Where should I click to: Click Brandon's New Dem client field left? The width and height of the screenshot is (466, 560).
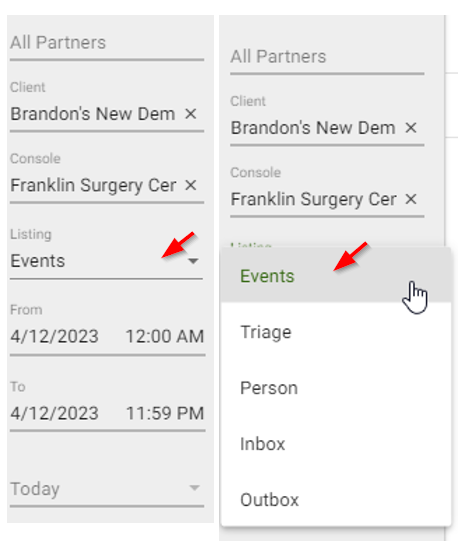(x=93, y=114)
